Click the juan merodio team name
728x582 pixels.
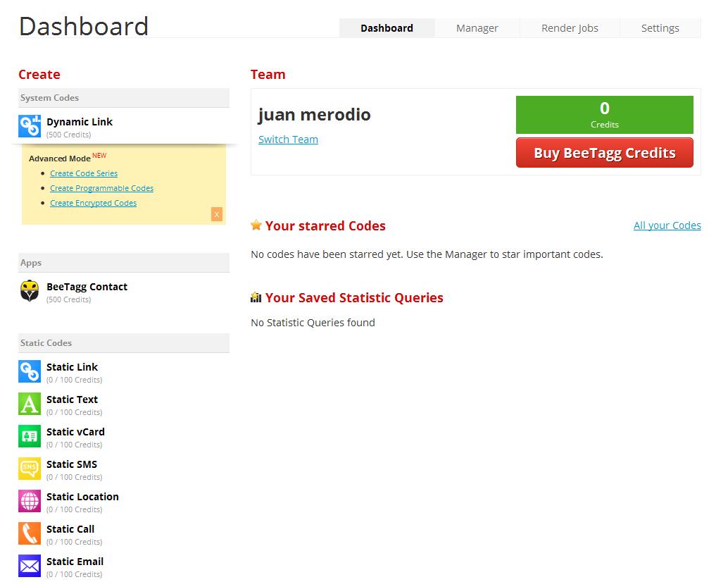tap(314, 115)
